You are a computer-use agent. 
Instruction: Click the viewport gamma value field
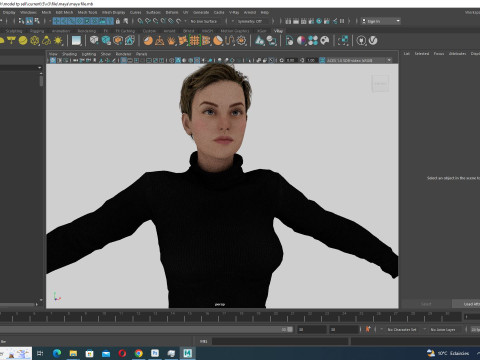pos(311,60)
